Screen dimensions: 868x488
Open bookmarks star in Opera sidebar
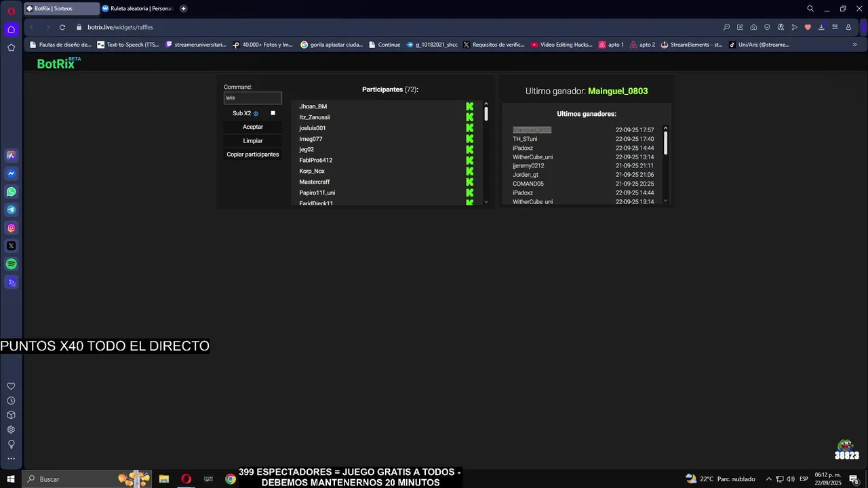[x=11, y=47]
